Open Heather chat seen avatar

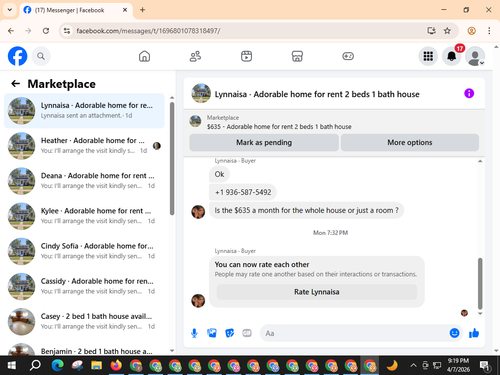click(x=157, y=146)
